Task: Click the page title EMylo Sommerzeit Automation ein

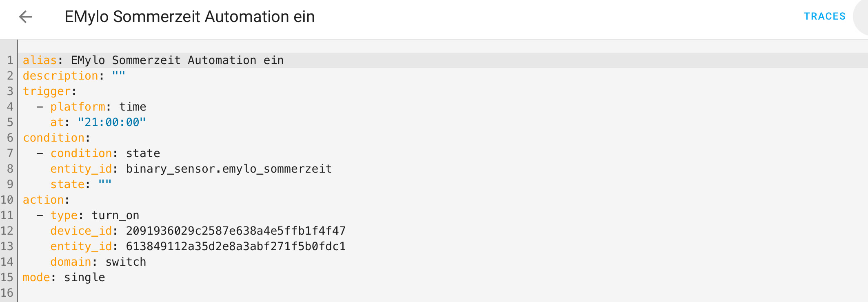Action: tap(189, 17)
